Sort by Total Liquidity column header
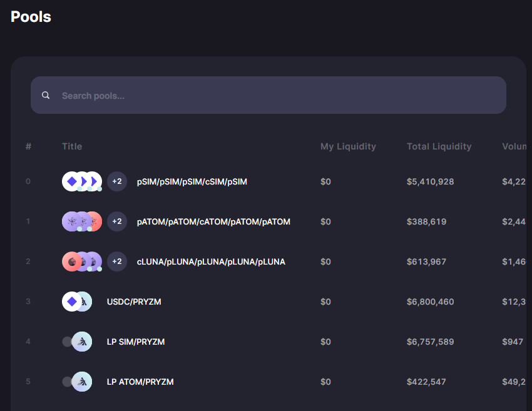This screenshot has height=411, width=532. (439, 146)
